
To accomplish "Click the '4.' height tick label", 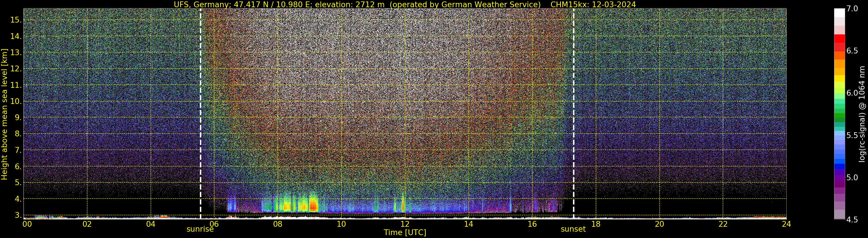I will [x=18, y=199].
